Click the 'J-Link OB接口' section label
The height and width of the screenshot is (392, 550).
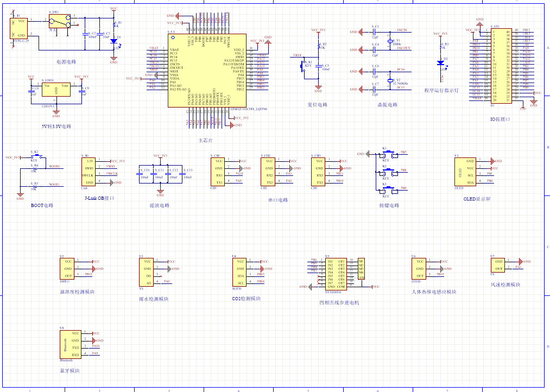point(99,198)
